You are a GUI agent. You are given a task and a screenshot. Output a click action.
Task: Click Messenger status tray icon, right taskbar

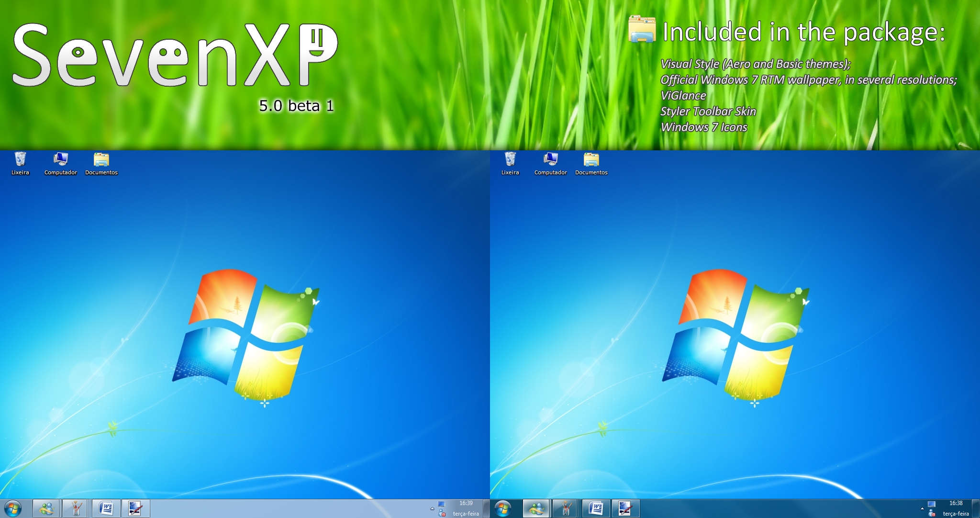[932, 513]
